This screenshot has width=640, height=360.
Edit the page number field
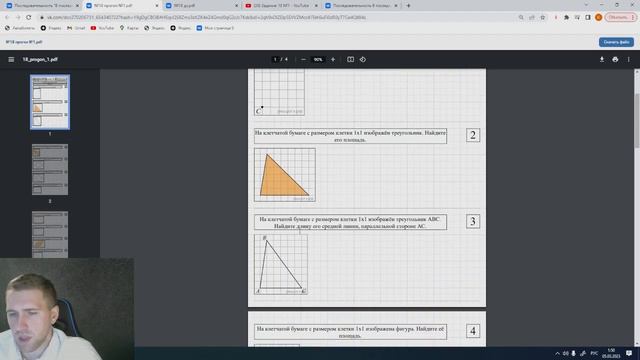point(275,60)
